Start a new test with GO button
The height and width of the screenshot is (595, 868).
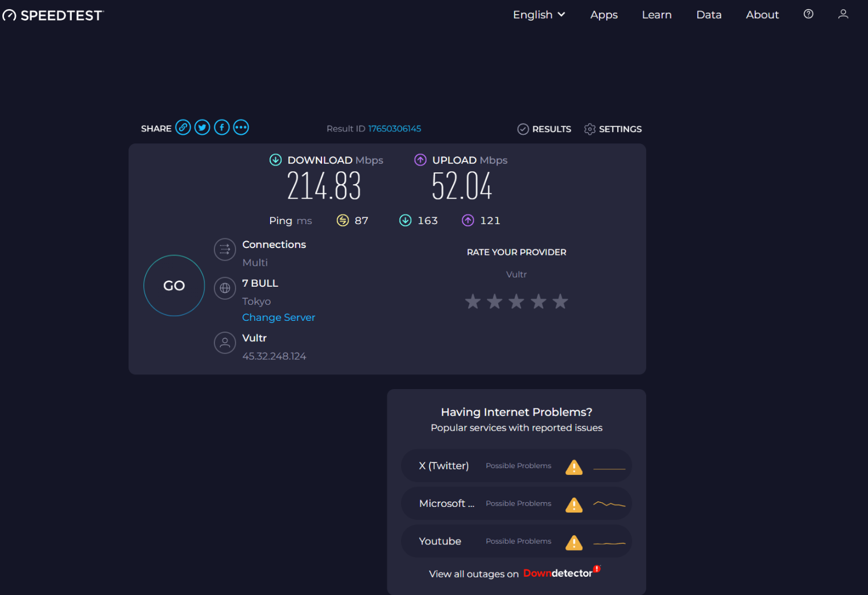click(174, 286)
